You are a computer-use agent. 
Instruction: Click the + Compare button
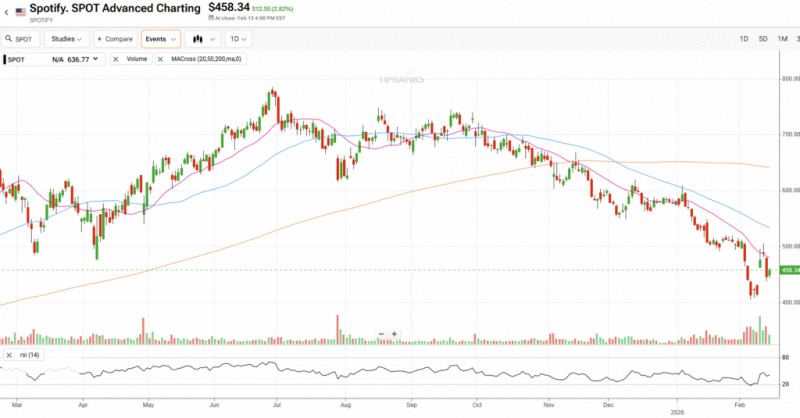(115, 39)
